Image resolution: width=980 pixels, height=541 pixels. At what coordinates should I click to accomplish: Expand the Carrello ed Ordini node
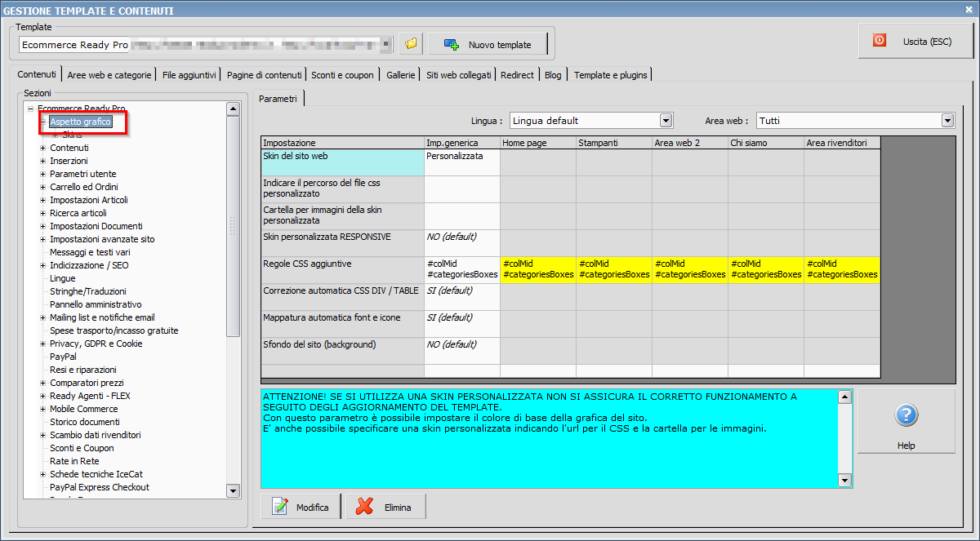pyautogui.click(x=42, y=187)
